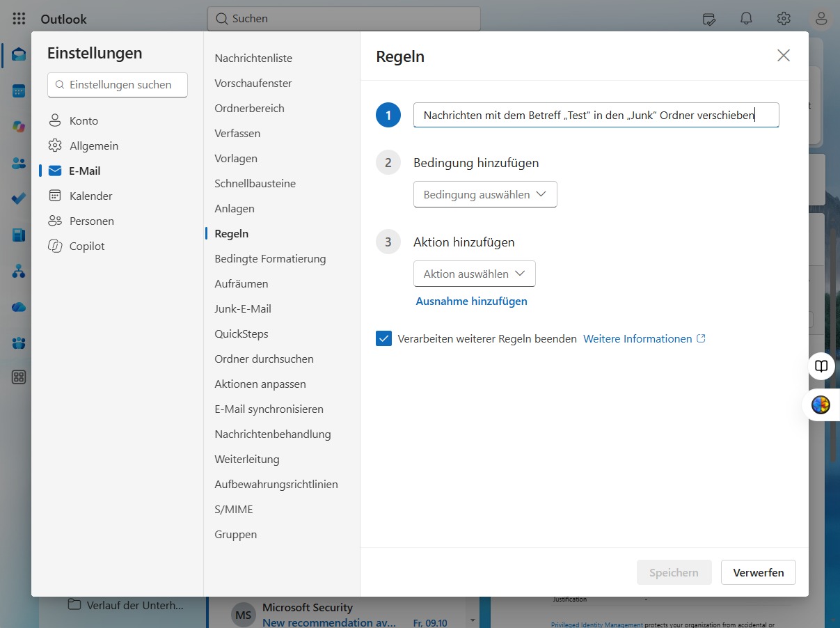840x628 pixels.
Task: Open the 'Bedingung auswählen' dropdown
Action: pos(485,194)
